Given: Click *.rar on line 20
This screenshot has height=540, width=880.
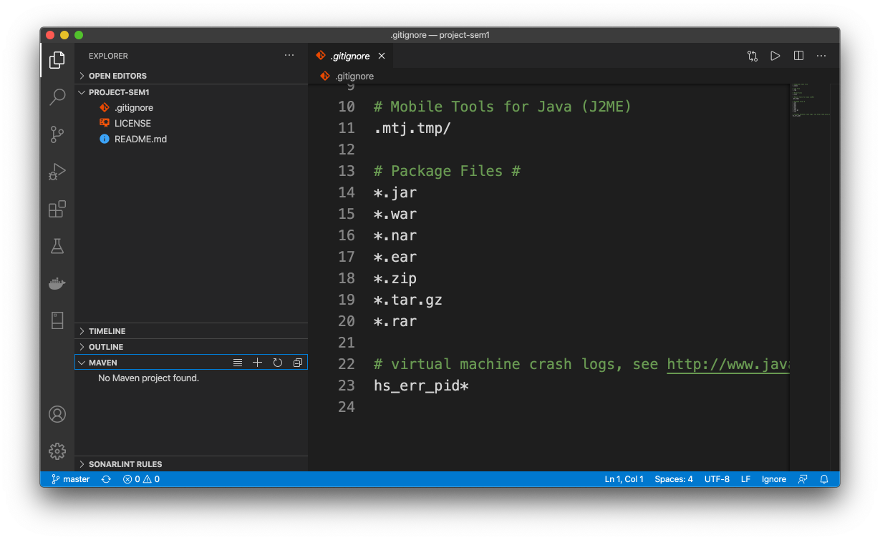Looking at the screenshot, I should tap(395, 322).
